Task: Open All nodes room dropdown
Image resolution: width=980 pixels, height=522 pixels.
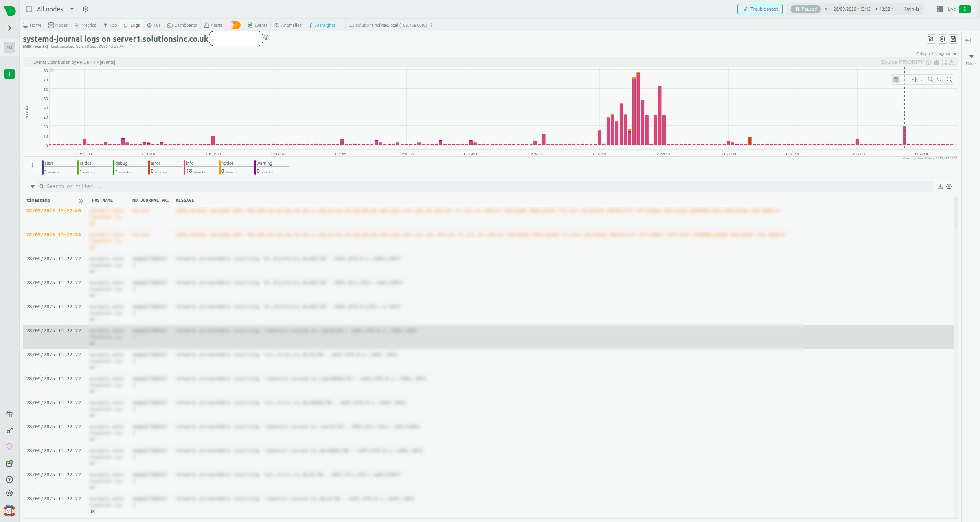Action: pos(72,9)
